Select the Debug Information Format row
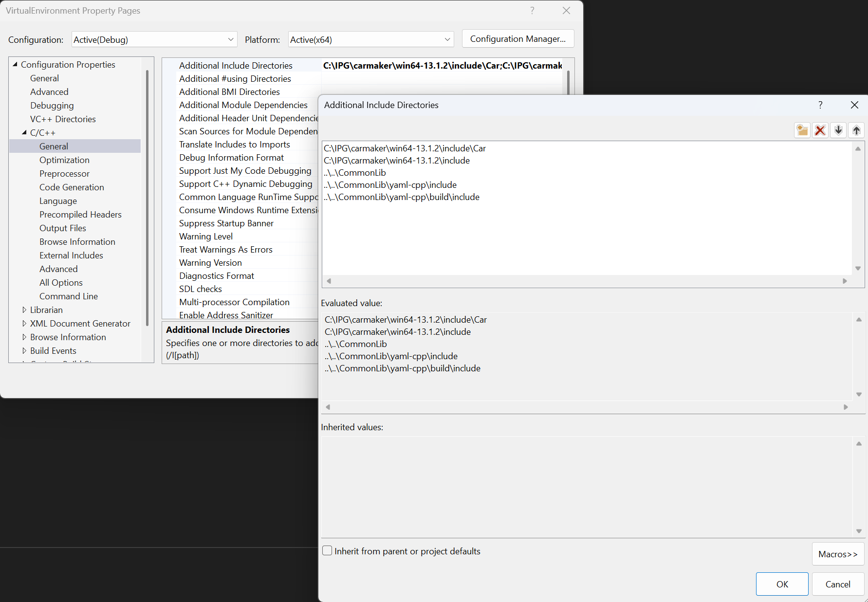Image resolution: width=868 pixels, height=602 pixels. (x=231, y=158)
